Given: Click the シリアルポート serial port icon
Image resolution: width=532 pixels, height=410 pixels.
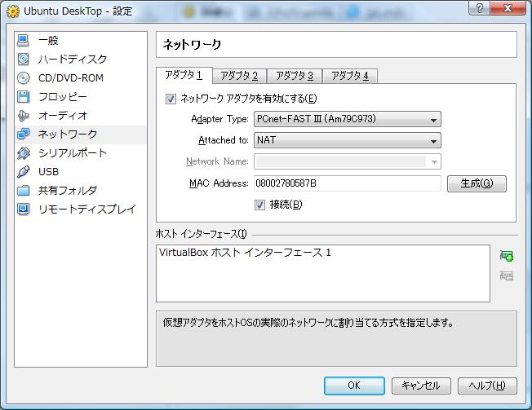Looking at the screenshot, I should (23, 153).
